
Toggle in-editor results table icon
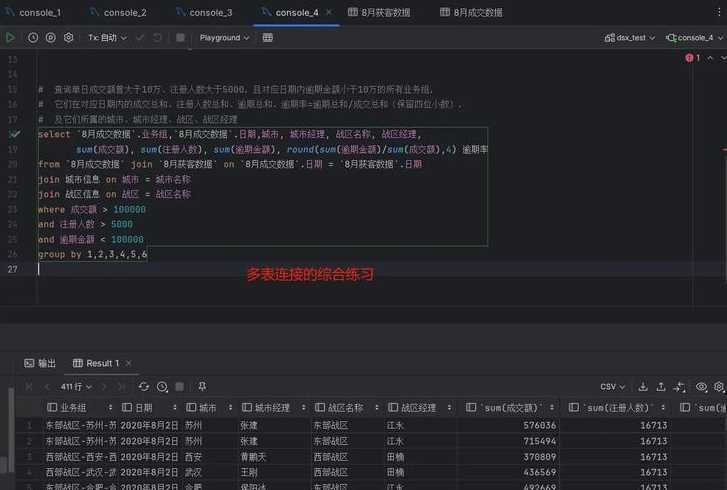[x=268, y=38]
